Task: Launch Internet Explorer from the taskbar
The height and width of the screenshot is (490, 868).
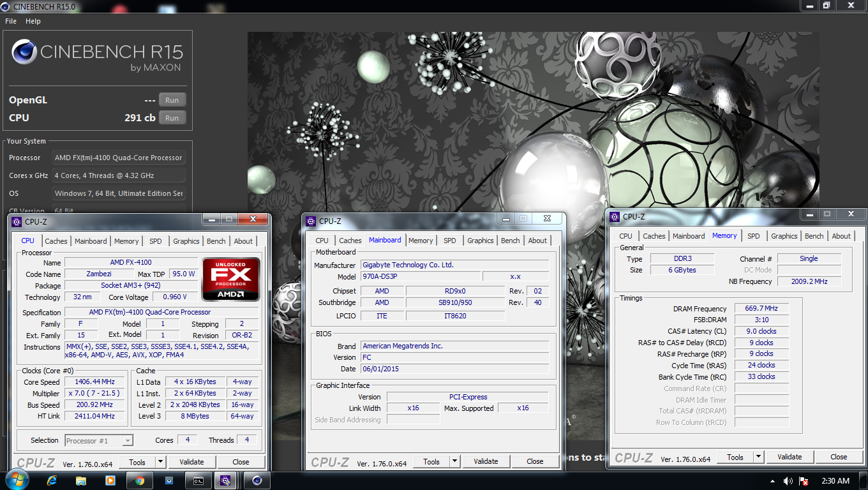Action: coord(52,480)
